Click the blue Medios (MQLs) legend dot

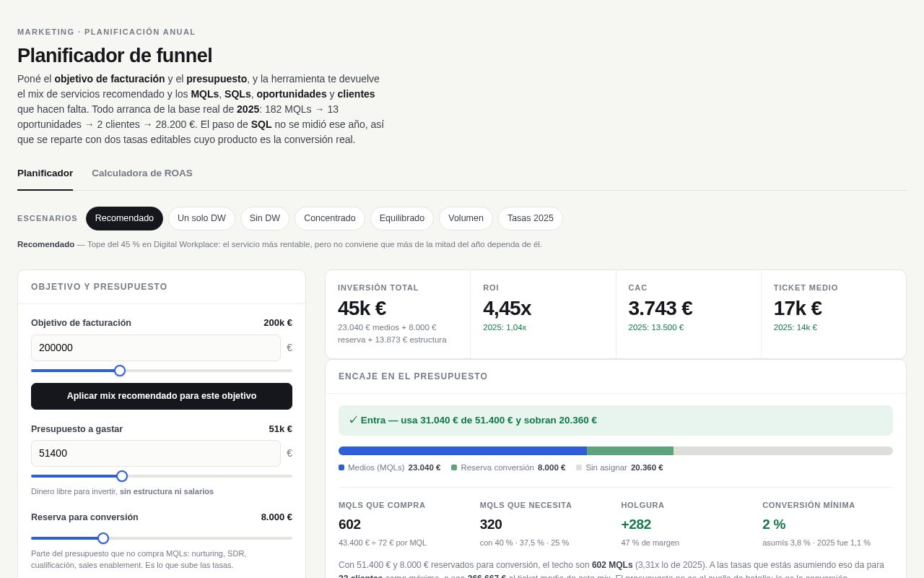(341, 467)
